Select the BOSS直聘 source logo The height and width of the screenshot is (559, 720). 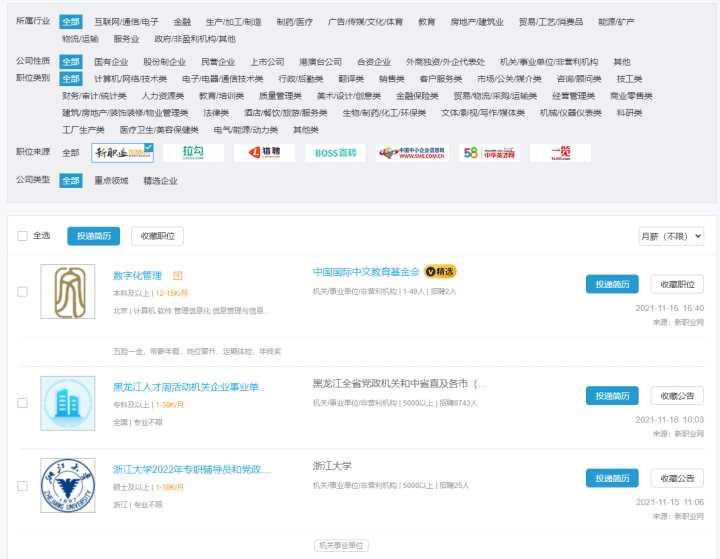[x=335, y=152]
